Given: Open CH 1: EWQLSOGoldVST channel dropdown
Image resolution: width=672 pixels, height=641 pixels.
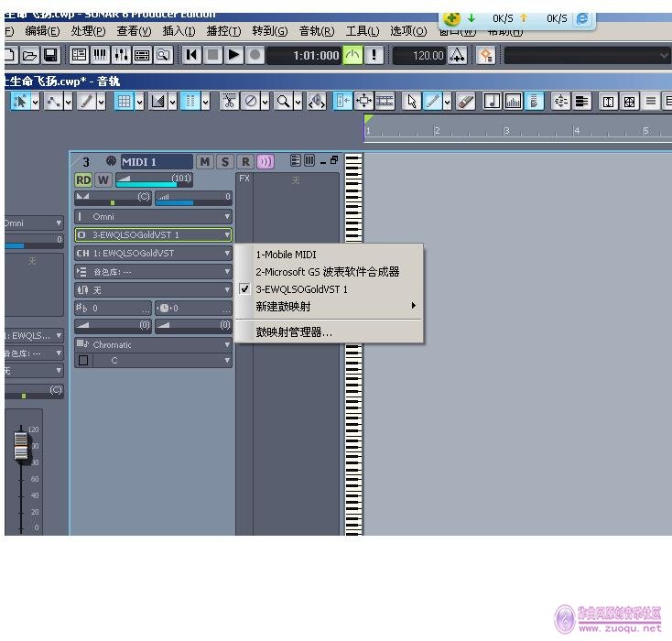Looking at the screenshot, I should [154, 254].
